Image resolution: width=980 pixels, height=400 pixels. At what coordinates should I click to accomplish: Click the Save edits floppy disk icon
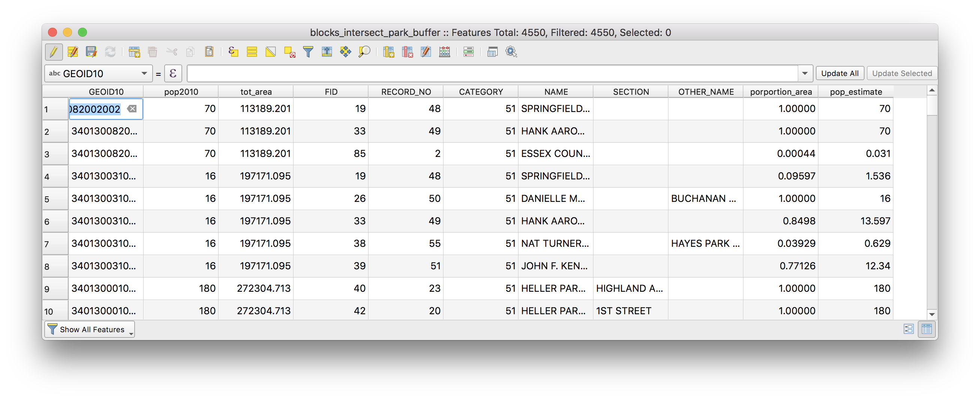[91, 52]
